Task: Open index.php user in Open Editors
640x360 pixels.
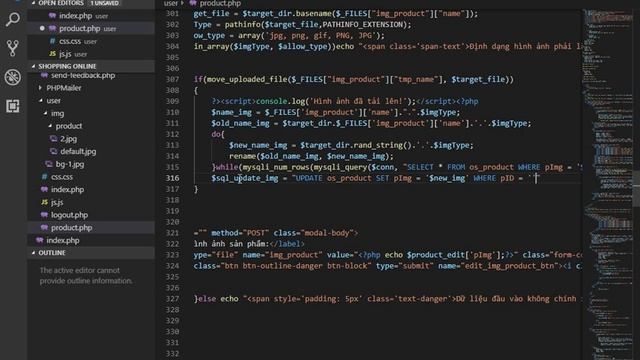Action: [91, 16]
